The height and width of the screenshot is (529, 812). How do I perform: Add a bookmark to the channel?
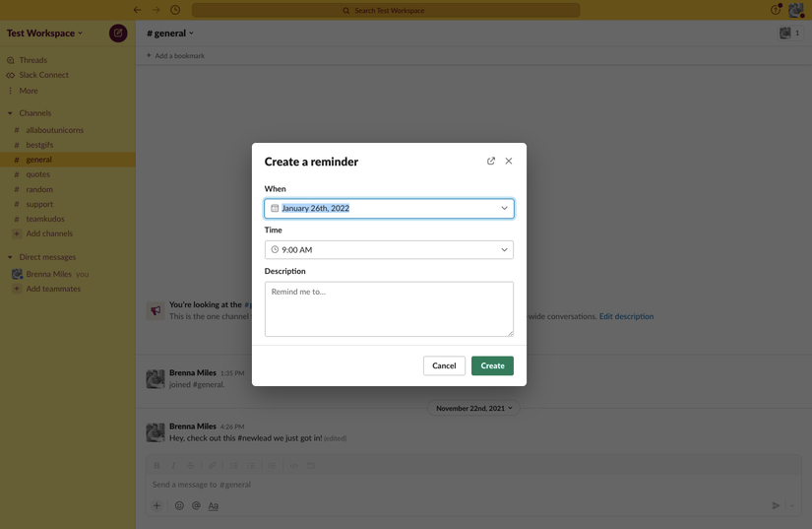[x=175, y=55]
